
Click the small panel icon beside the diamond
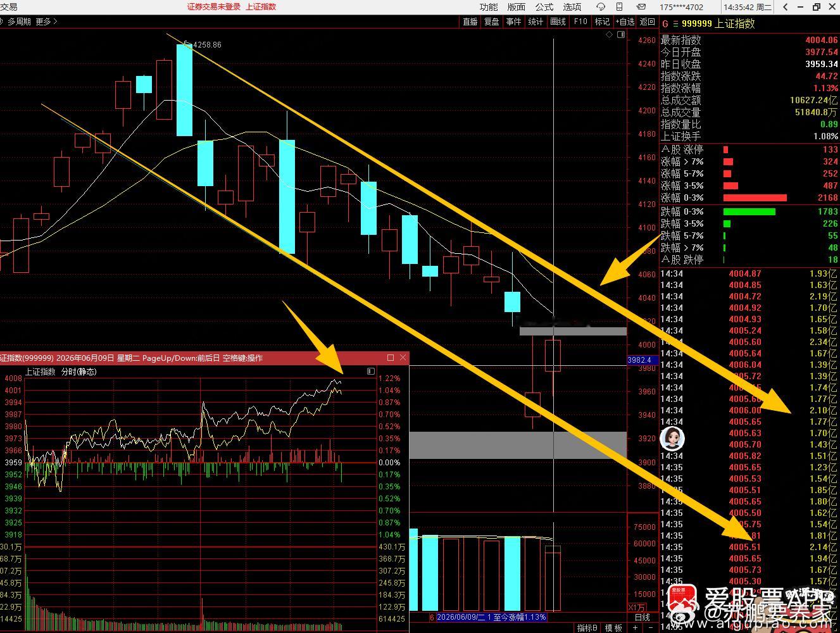click(x=621, y=35)
